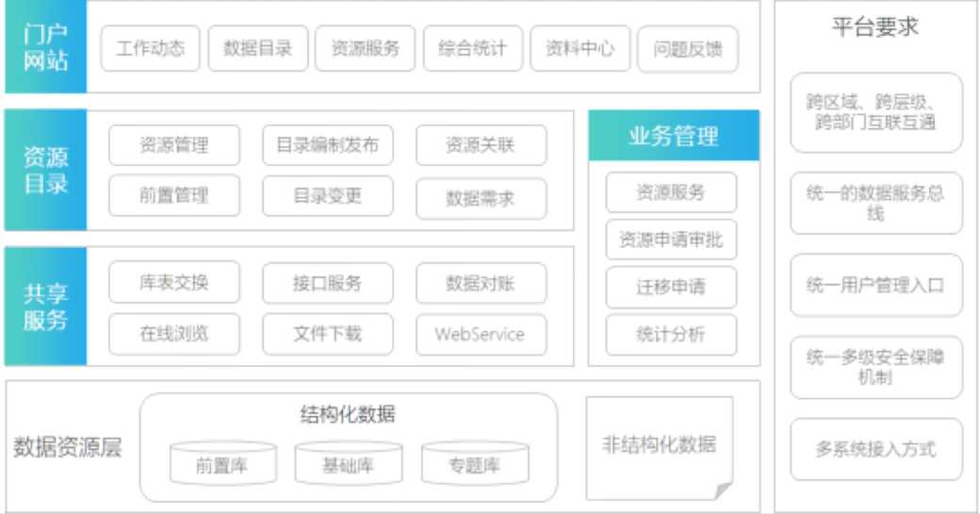The image size is (980, 514).
Task: Click the 库表交换 box
Action: [174, 282]
